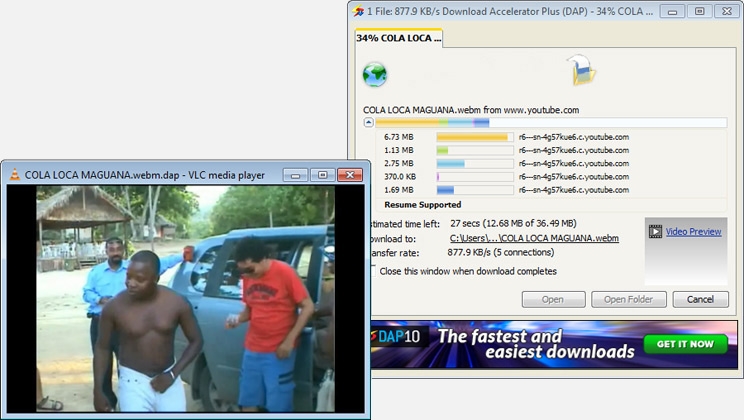
Task: Click the overall download progress bar
Action: tap(550, 122)
